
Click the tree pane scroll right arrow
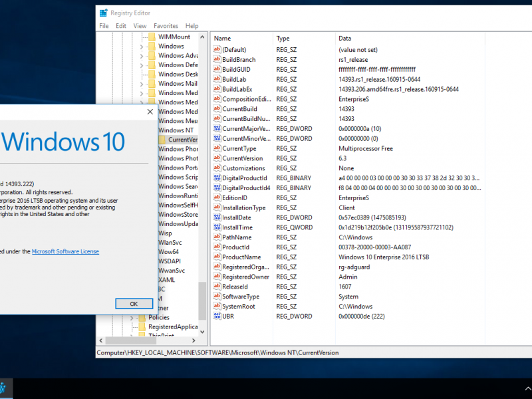(x=194, y=340)
